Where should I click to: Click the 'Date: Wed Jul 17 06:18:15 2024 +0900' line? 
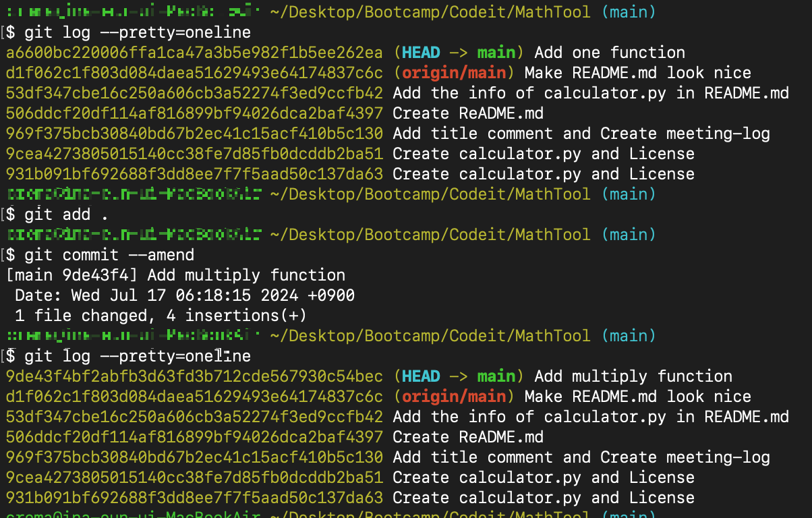point(185,295)
